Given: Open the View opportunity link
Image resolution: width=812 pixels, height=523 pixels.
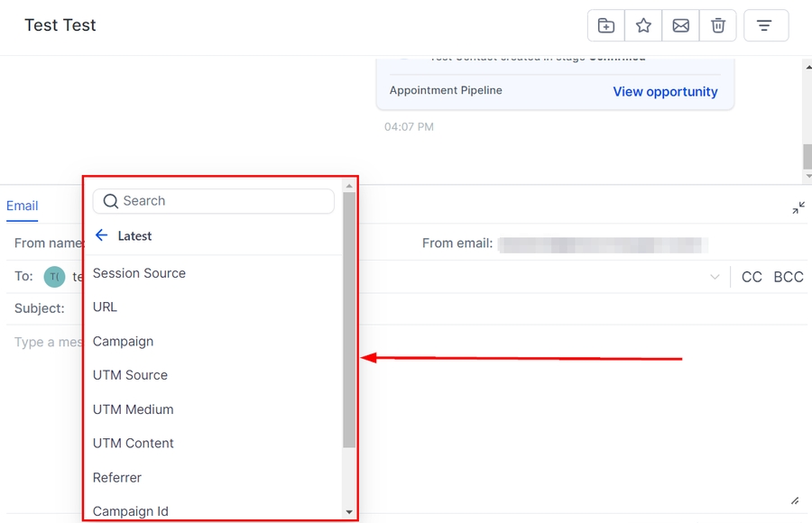Looking at the screenshot, I should pyautogui.click(x=665, y=92).
